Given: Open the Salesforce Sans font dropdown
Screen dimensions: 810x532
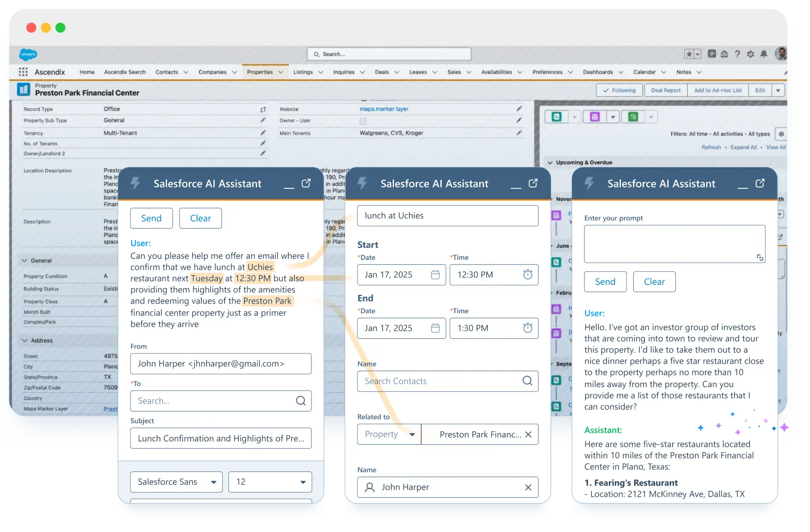Looking at the screenshot, I should [x=176, y=482].
